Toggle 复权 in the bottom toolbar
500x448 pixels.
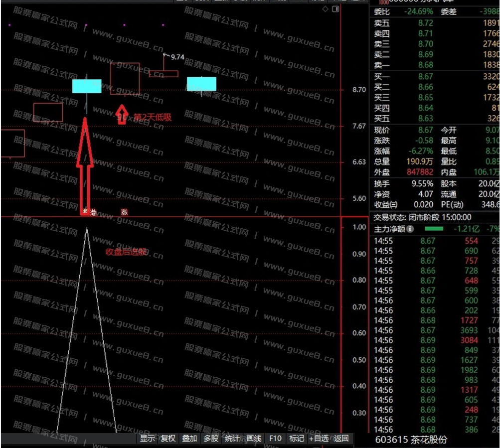pyautogui.click(x=168, y=439)
